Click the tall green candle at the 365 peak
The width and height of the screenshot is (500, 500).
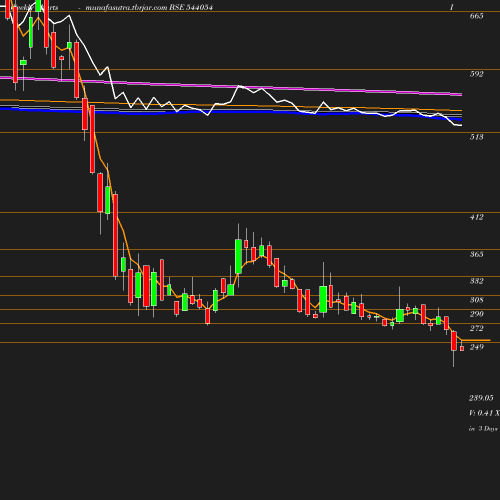(x=238, y=256)
